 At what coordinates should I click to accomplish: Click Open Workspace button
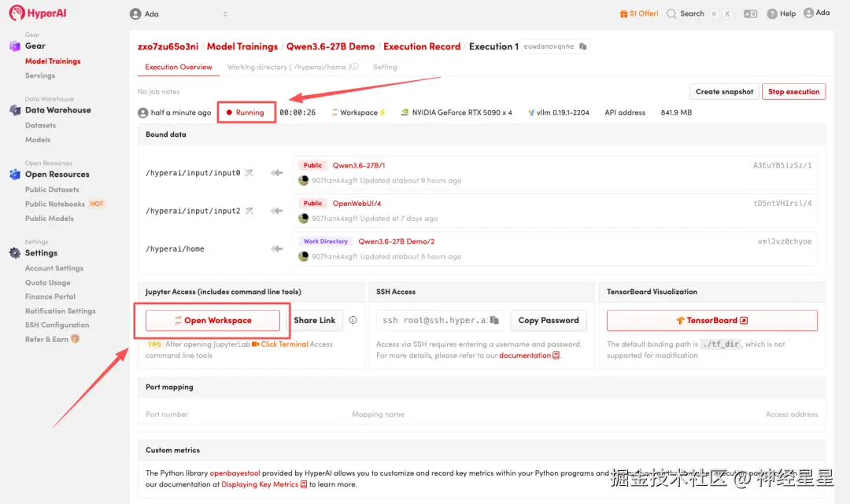coord(213,321)
